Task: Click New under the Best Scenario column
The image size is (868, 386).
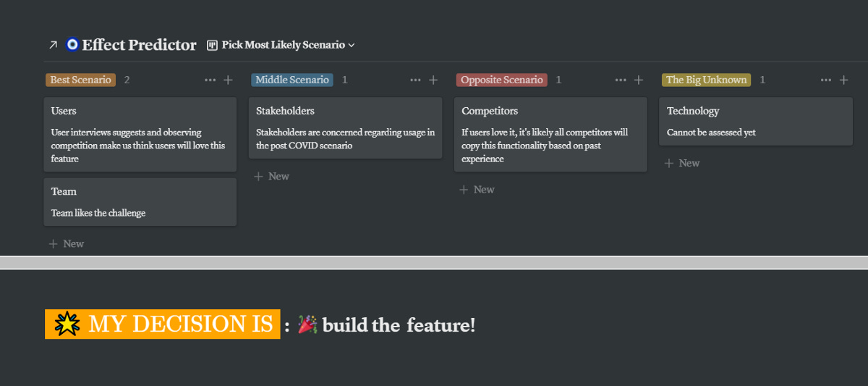Action: pyautogui.click(x=67, y=244)
